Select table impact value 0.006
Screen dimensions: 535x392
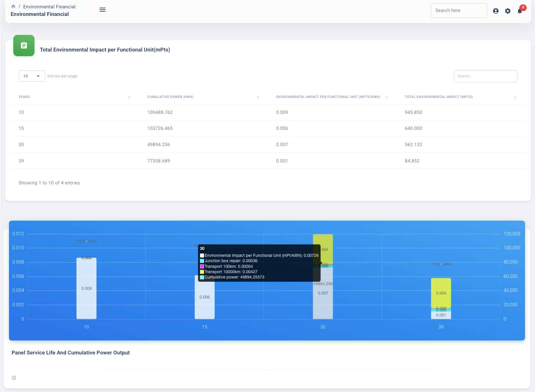(282, 128)
